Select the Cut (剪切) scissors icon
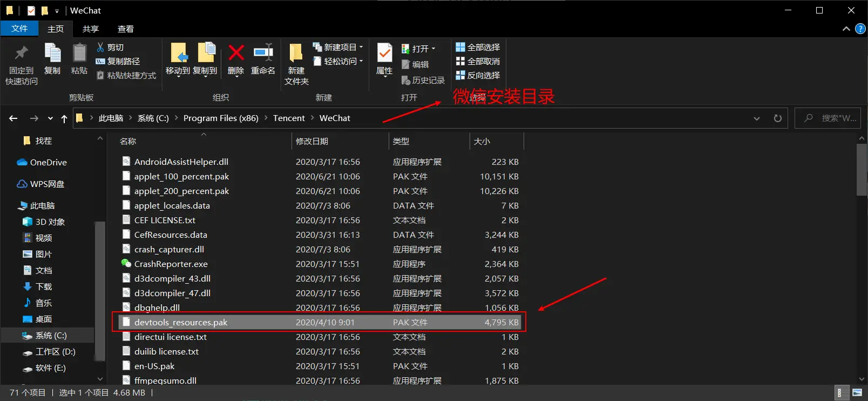This screenshot has width=868, height=401. [100, 47]
